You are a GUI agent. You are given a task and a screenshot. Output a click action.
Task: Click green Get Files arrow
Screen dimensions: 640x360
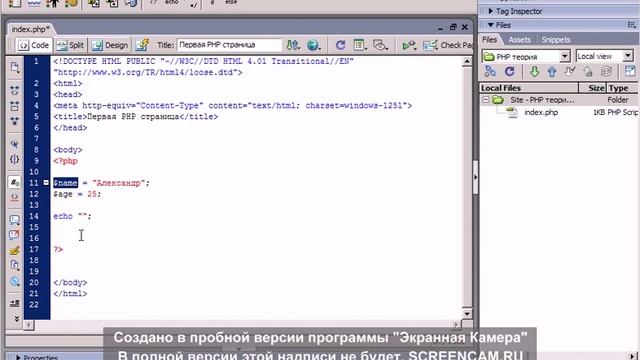[x=534, y=72]
